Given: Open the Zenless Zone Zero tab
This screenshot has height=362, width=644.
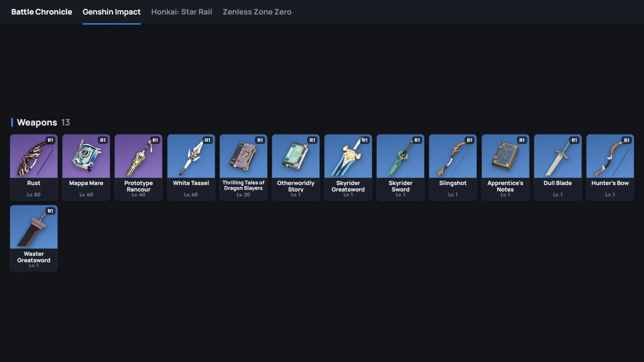Looking at the screenshot, I should pyautogui.click(x=257, y=12).
